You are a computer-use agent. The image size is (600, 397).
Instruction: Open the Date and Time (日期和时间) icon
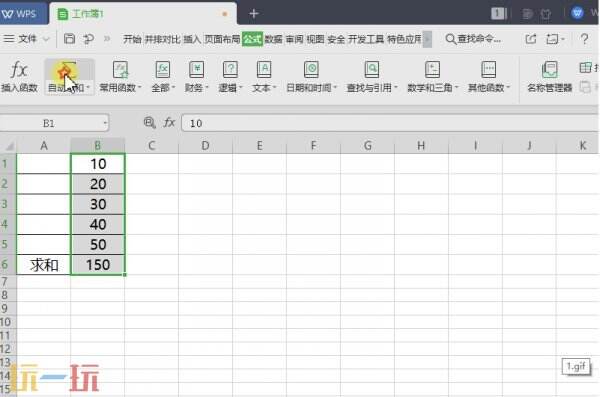tap(311, 70)
